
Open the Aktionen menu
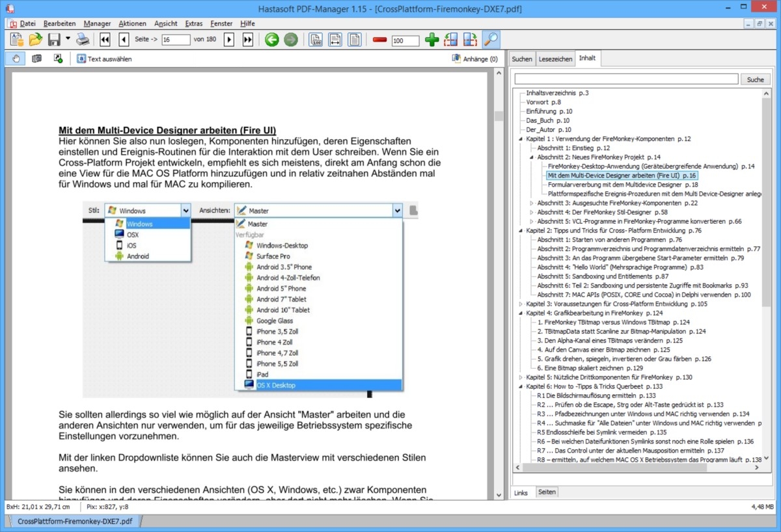(133, 23)
